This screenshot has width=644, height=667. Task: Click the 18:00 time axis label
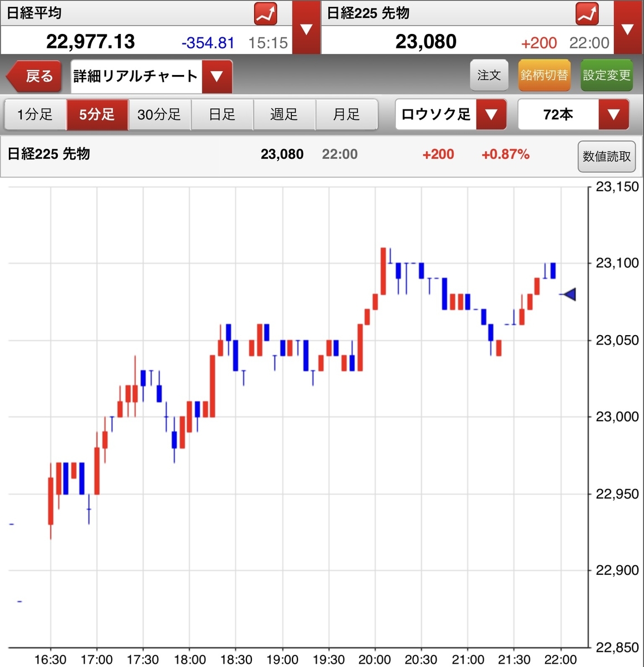click(190, 660)
